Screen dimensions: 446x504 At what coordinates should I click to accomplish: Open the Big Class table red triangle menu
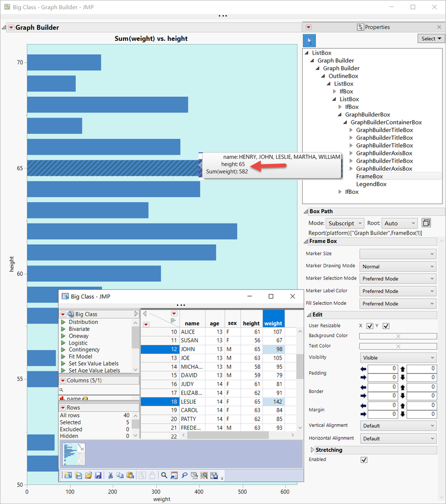(x=63, y=314)
